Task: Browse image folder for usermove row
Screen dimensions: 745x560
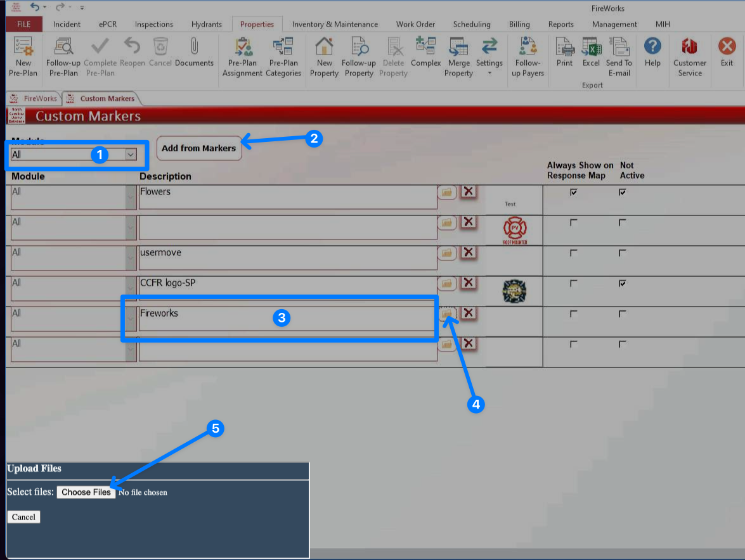Action: (x=446, y=253)
